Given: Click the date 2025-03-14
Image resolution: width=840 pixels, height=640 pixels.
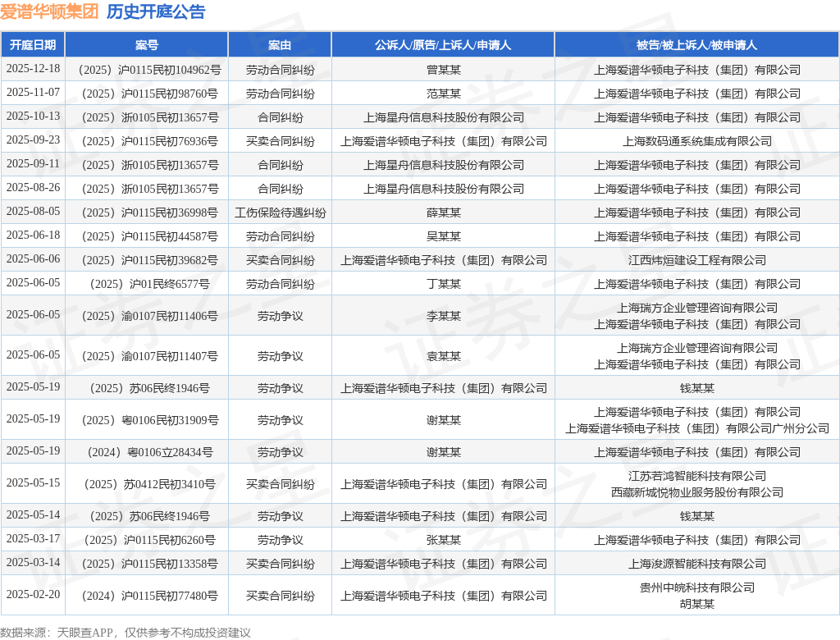Looking at the screenshot, I should tap(33, 562).
